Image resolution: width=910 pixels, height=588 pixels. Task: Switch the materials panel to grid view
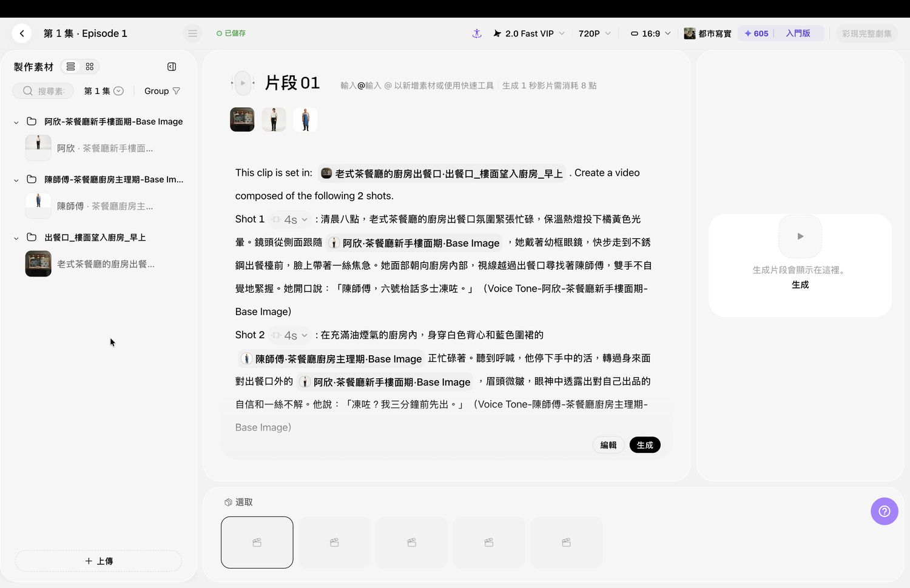(x=90, y=67)
